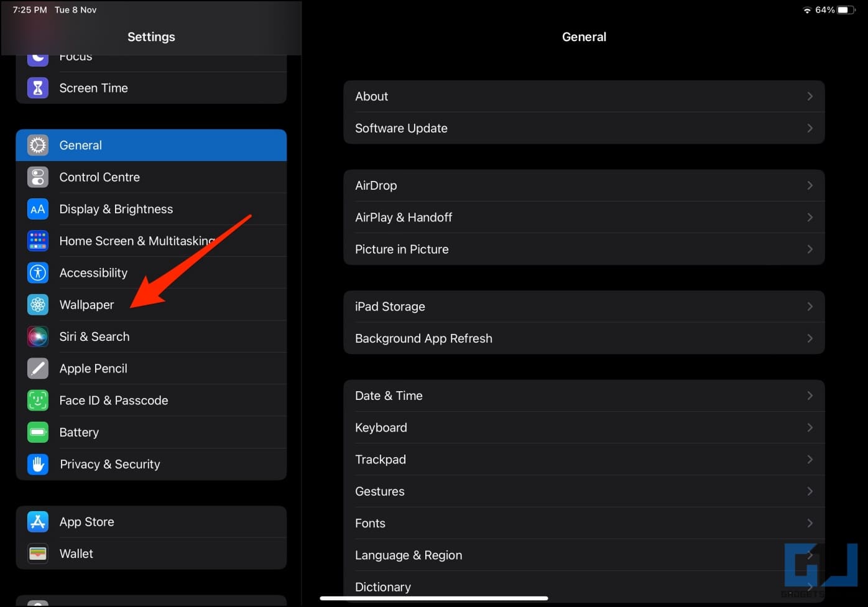Open the AirDrop row
This screenshot has height=607, width=868.
(584, 185)
